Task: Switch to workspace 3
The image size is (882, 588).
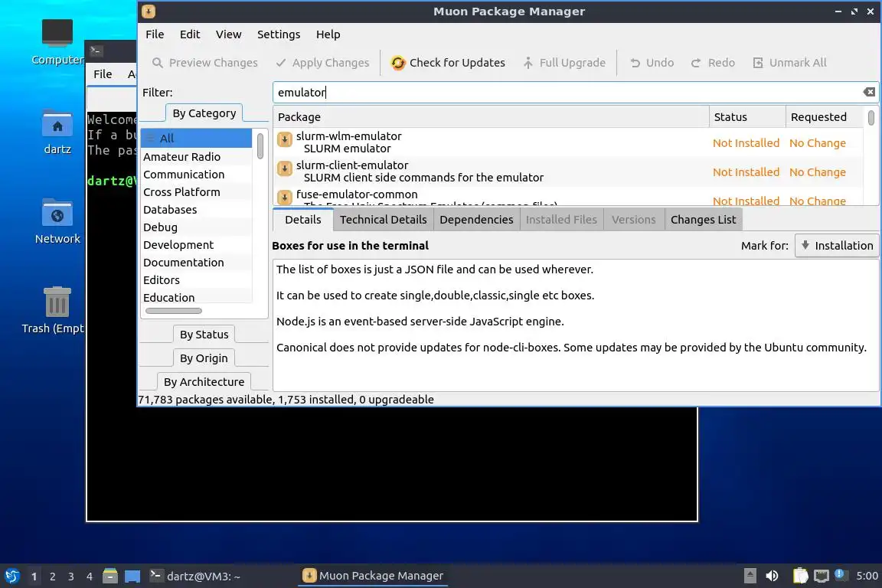Action: tap(71, 577)
